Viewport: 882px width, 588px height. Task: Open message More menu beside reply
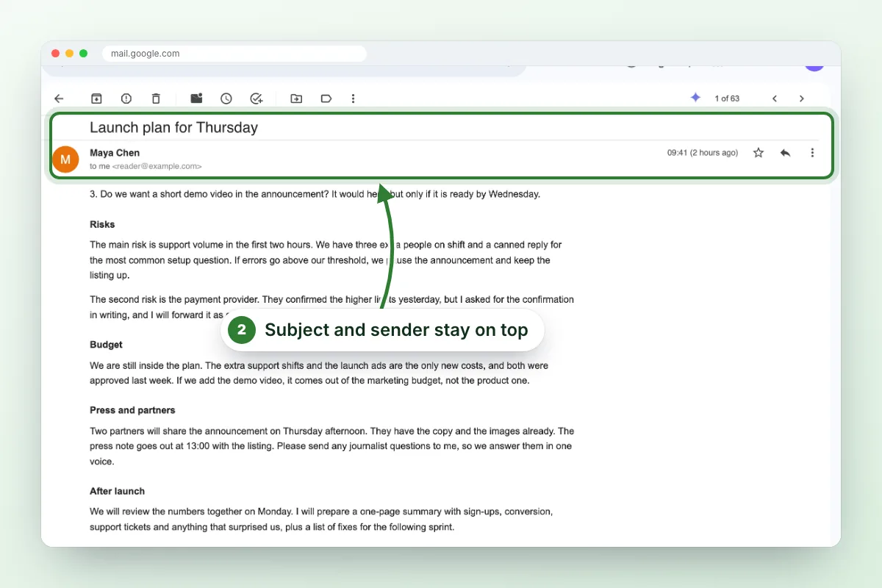click(812, 153)
